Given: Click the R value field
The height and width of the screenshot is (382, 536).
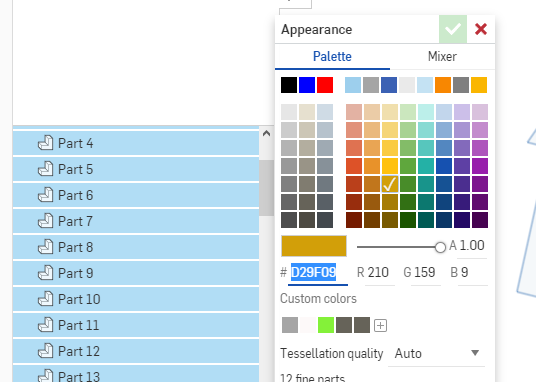Looking at the screenshot, I should pos(378,273).
